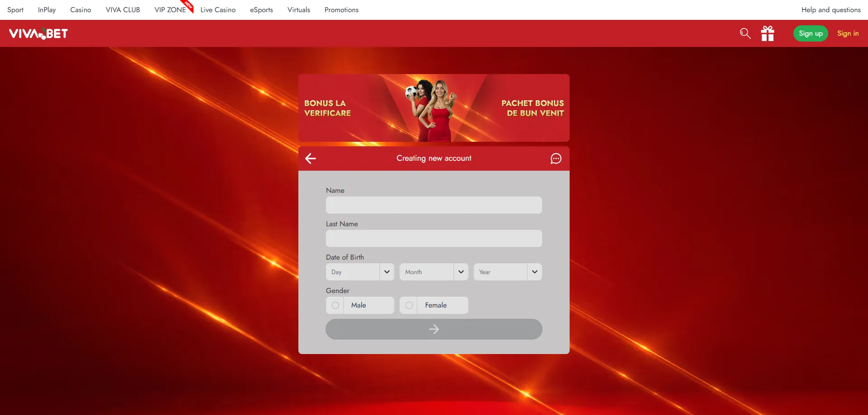Open the Promotions menu item

pos(341,10)
